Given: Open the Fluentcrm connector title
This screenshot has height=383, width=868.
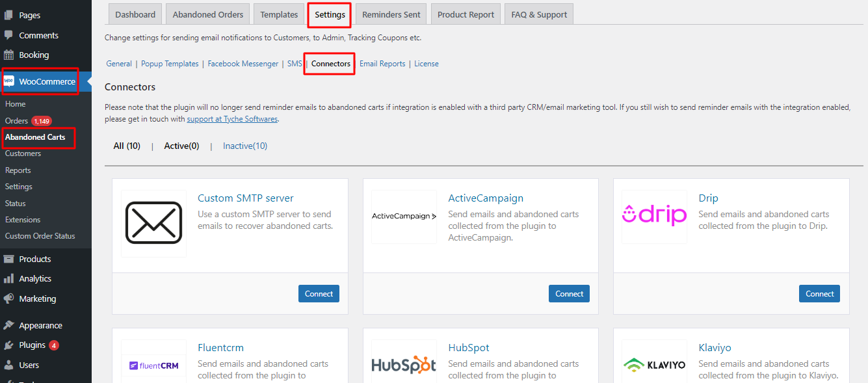Looking at the screenshot, I should point(221,347).
